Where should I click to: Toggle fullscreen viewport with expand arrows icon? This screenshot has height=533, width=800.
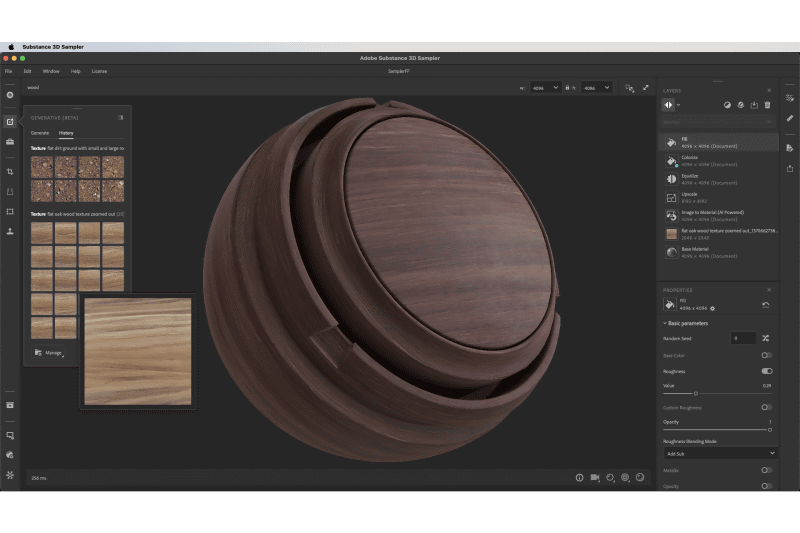(645, 88)
